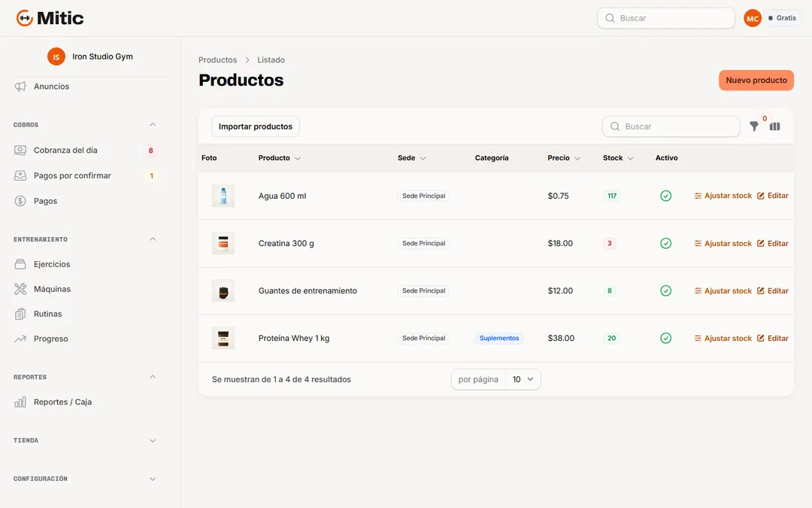Click the Mitic logo
The image size is (812, 508).
(50, 18)
